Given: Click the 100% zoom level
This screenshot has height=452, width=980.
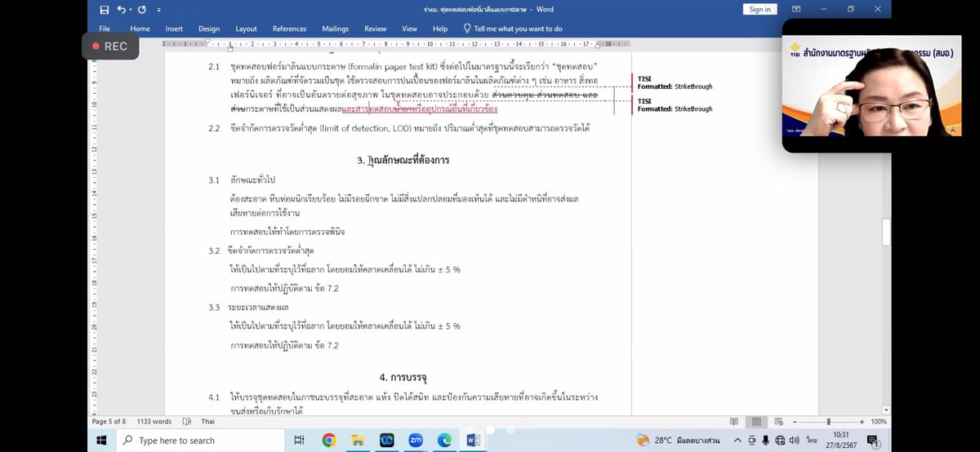Looking at the screenshot, I should click(878, 421).
